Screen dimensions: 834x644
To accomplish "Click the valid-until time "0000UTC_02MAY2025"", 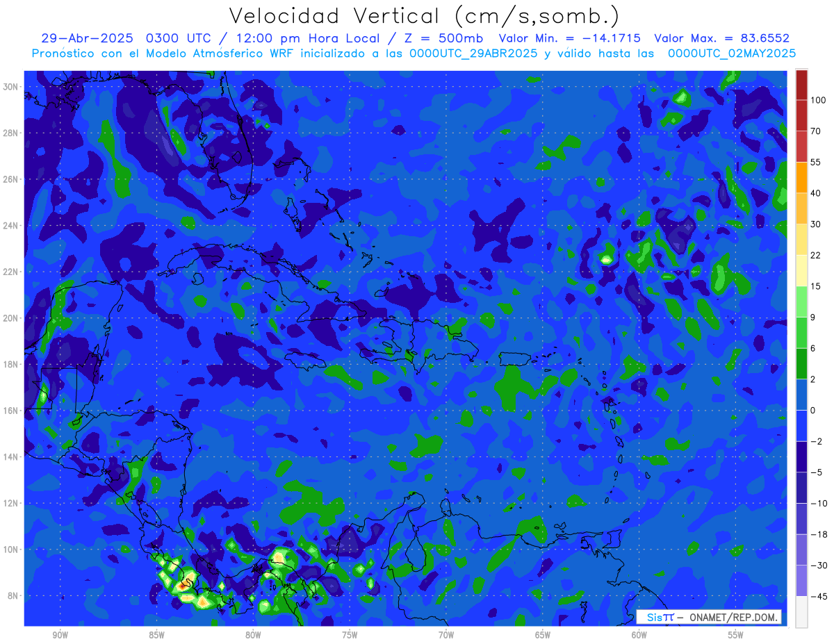I will (x=732, y=53).
